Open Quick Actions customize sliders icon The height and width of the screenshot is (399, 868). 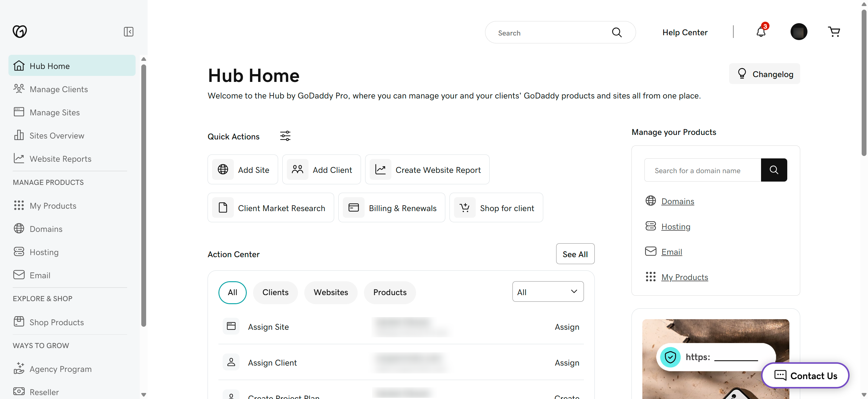(x=285, y=136)
